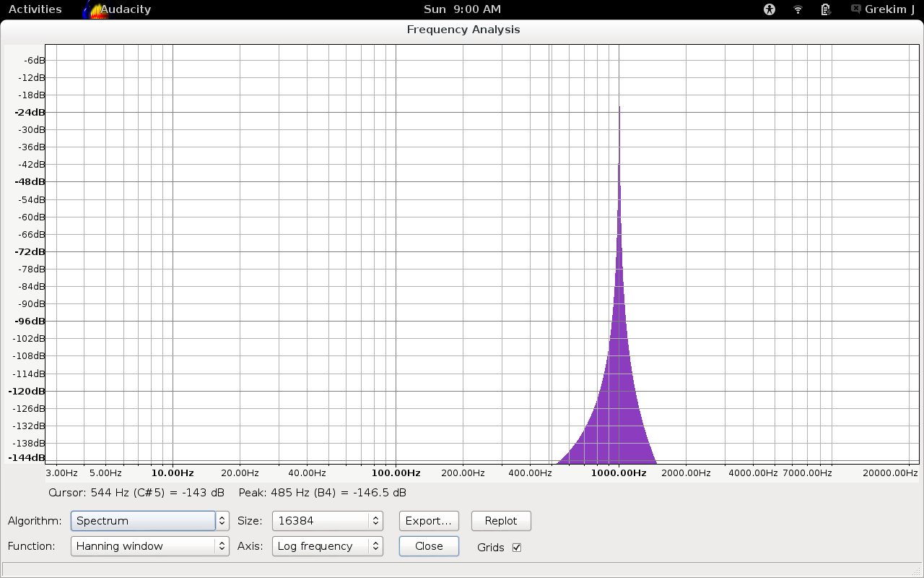Open the battery power status icon
The width and height of the screenshot is (924, 578).
[826, 9]
